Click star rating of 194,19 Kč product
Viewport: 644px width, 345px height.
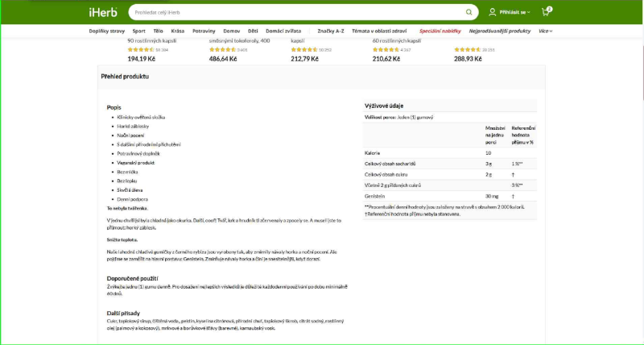click(x=141, y=49)
